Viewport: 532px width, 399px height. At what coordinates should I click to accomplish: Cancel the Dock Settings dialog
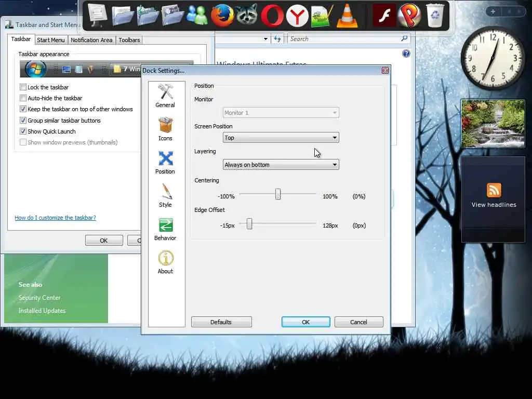[358, 322]
